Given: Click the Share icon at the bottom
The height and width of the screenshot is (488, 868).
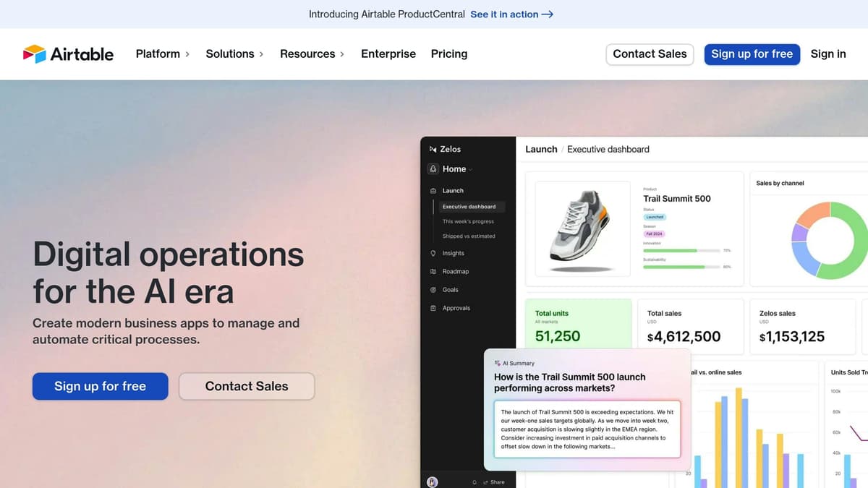Looking at the screenshot, I should coord(486,481).
